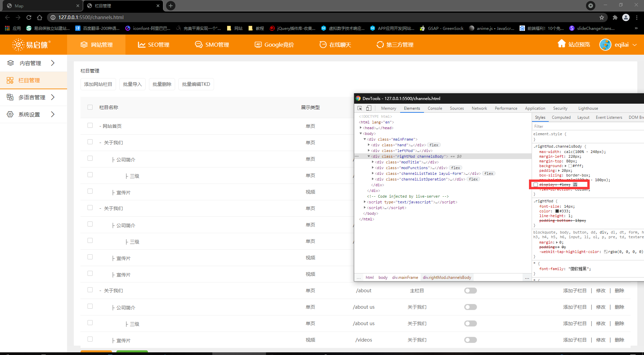This screenshot has height=355, width=644.
Task: Open the rgba tap-highlight color swatch
Action: click(606, 252)
